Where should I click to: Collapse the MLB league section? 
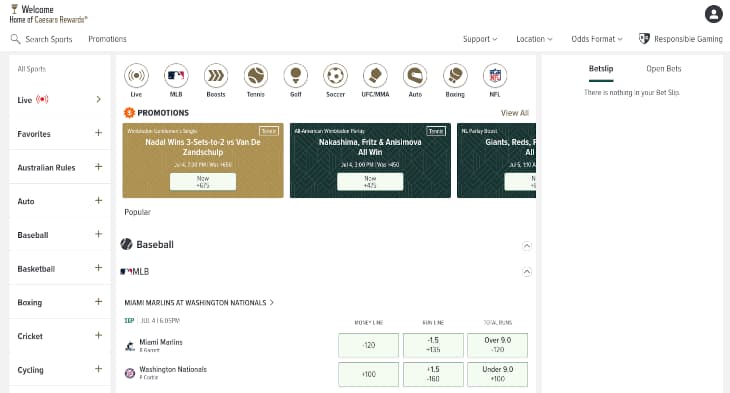coord(527,271)
